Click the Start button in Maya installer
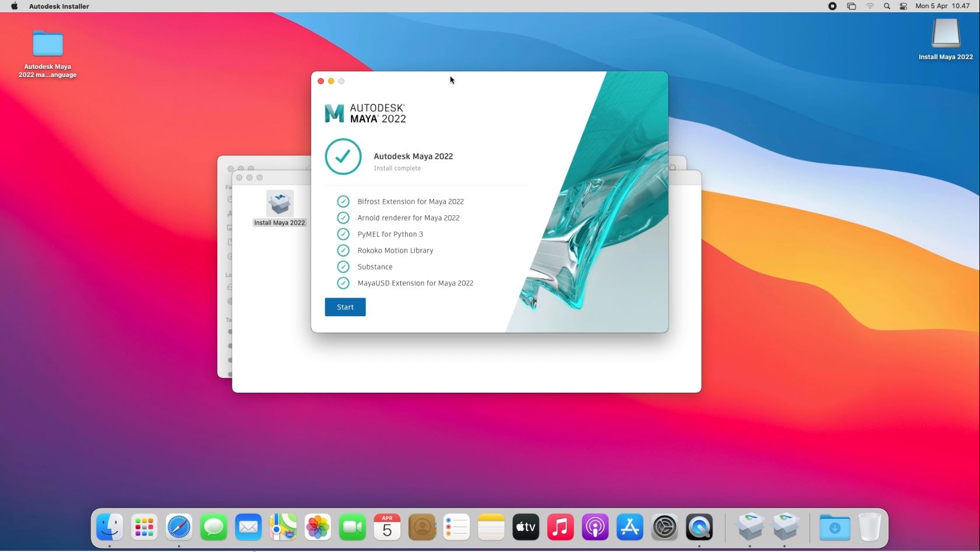 [x=345, y=307]
